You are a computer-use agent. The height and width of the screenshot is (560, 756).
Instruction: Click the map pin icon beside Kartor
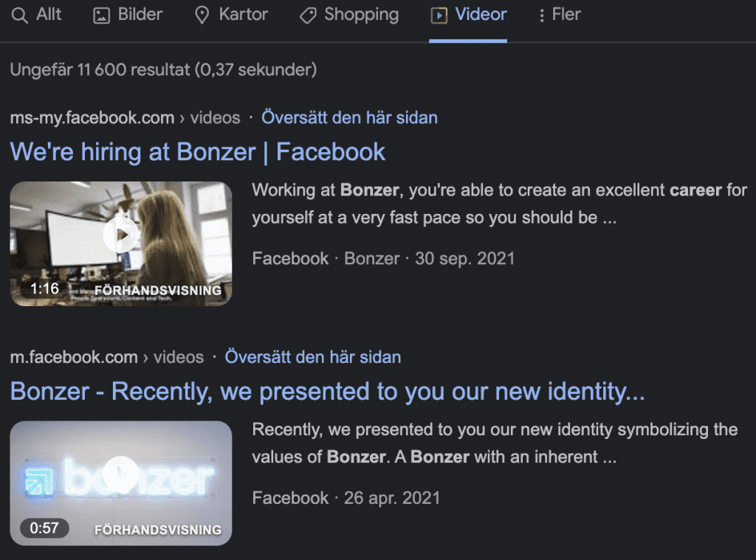(x=202, y=15)
